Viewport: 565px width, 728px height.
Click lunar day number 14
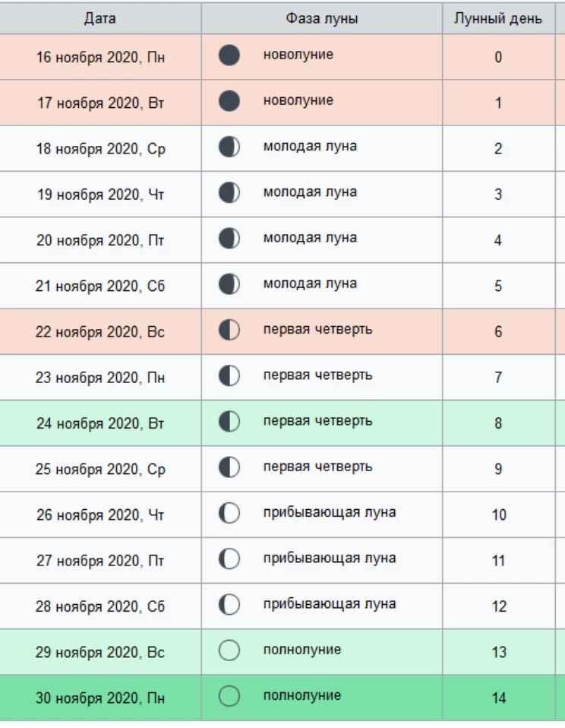pos(498,698)
